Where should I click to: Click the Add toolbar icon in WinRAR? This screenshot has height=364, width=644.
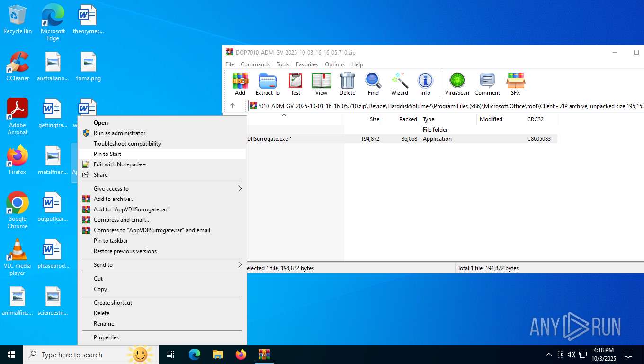coord(240,84)
